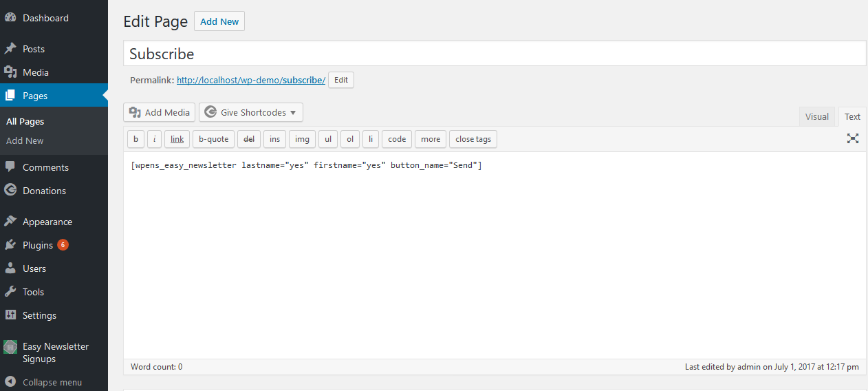
Task: Open All Pages submenu item
Action: pyautogui.click(x=25, y=121)
